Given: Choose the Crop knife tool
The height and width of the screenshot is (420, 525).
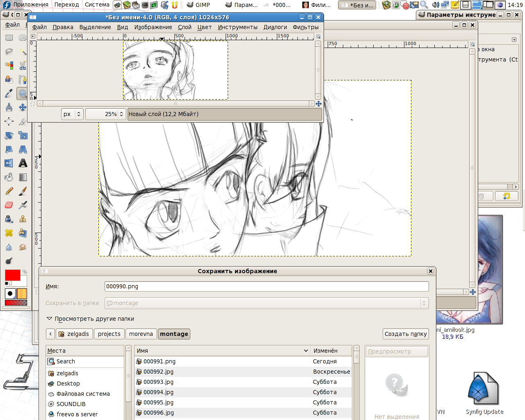Looking at the screenshot, I should click(x=23, y=121).
